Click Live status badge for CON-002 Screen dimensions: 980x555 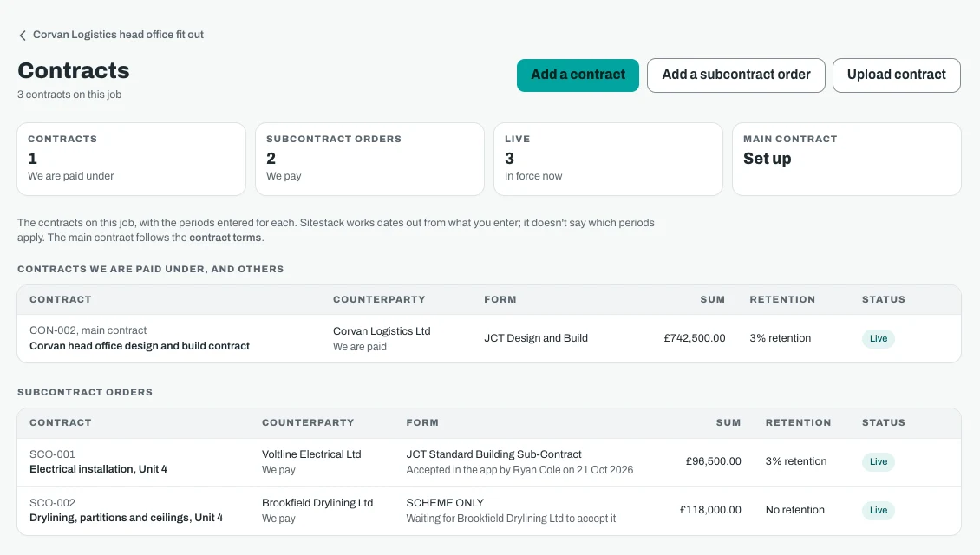(879, 339)
